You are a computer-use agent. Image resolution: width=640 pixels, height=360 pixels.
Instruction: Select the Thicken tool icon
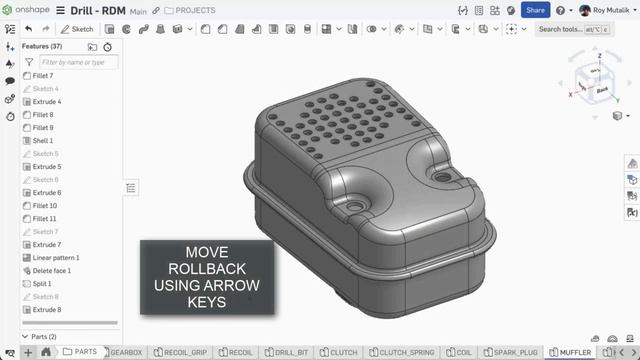pyautogui.click(x=178, y=29)
